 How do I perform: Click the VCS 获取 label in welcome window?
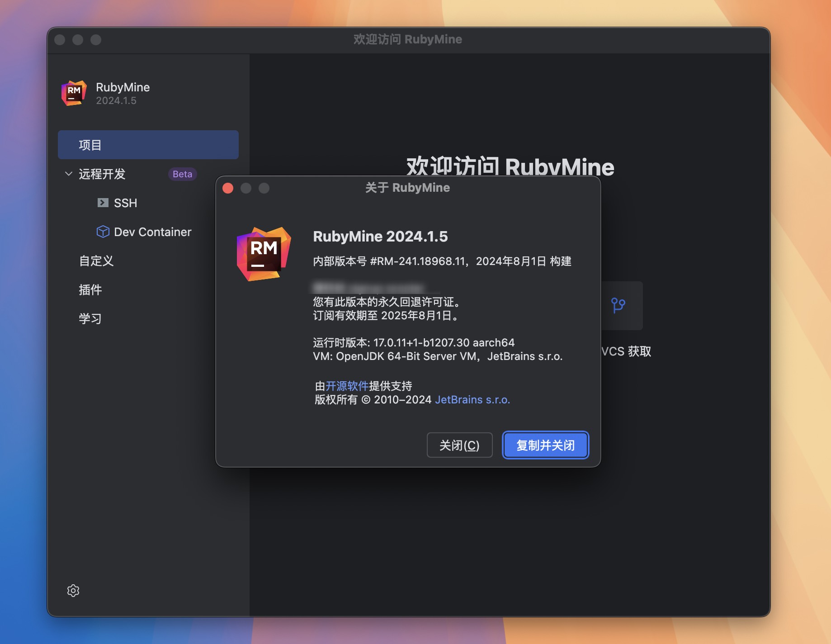(626, 351)
